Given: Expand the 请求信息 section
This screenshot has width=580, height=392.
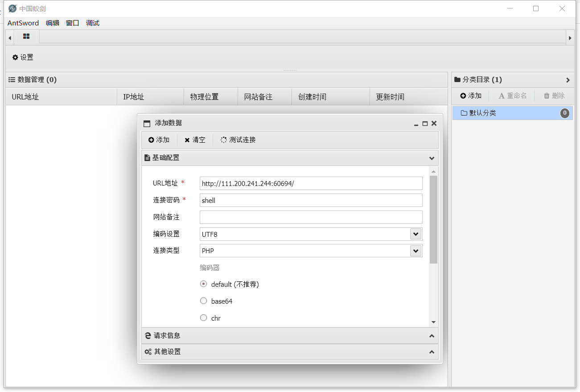Looking at the screenshot, I should (290, 335).
